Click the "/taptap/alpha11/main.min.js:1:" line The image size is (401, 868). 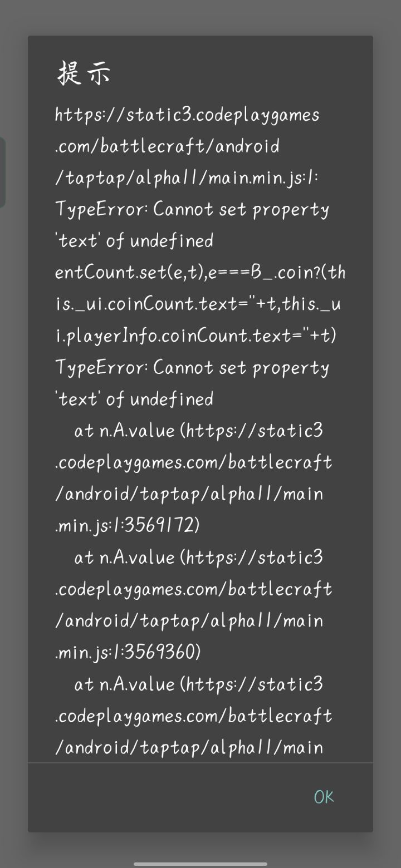187,177
